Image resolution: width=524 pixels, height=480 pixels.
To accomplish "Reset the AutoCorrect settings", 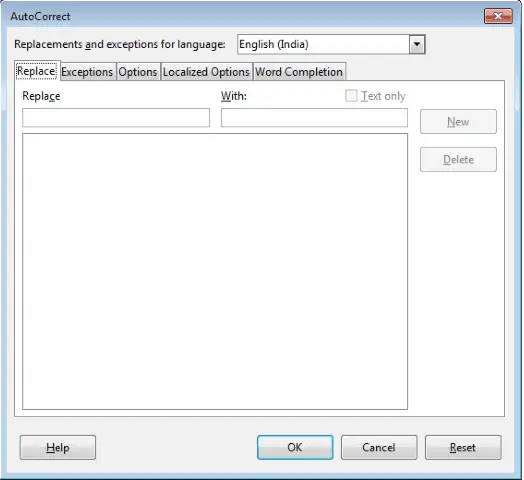I will pos(463,447).
